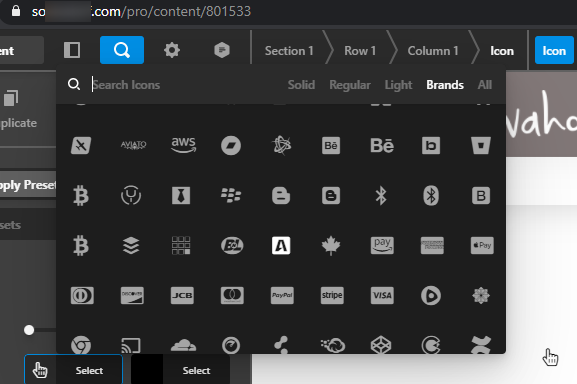Viewport: 577px width, 384px height.
Task: Pick the Canadian maple leaf icon
Action: pos(331,245)
